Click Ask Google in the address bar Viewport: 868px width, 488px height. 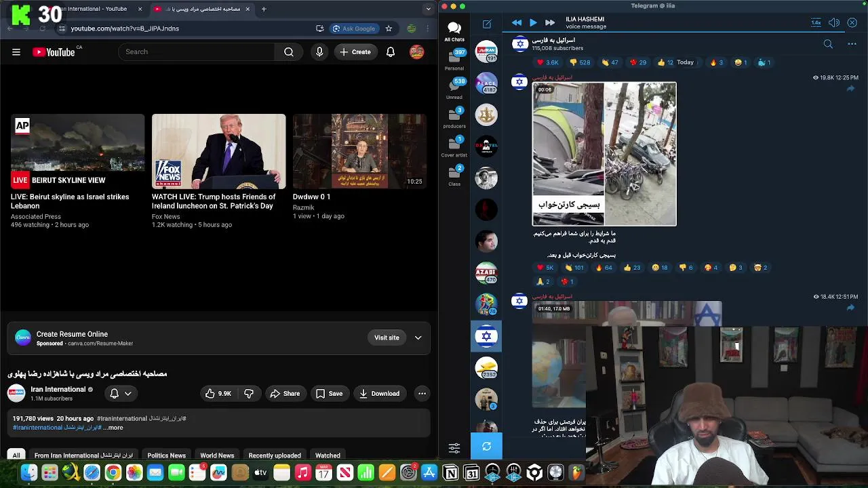[354, 28]
